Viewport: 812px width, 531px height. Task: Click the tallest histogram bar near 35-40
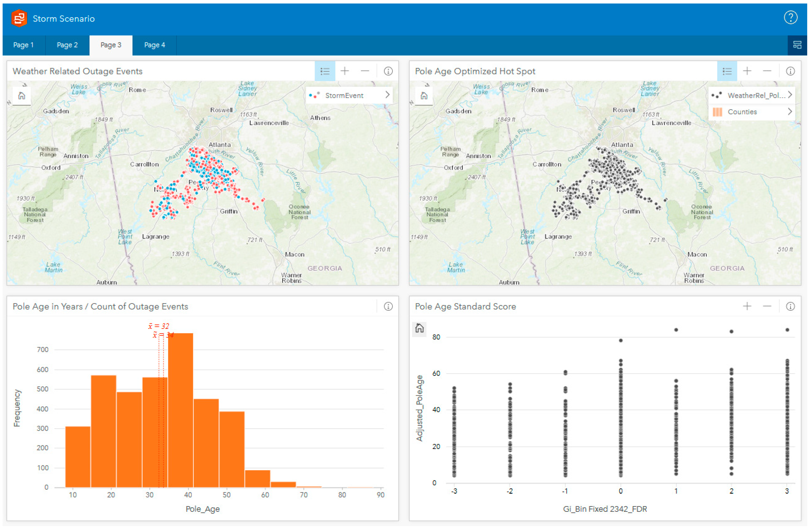click(181, 410)
